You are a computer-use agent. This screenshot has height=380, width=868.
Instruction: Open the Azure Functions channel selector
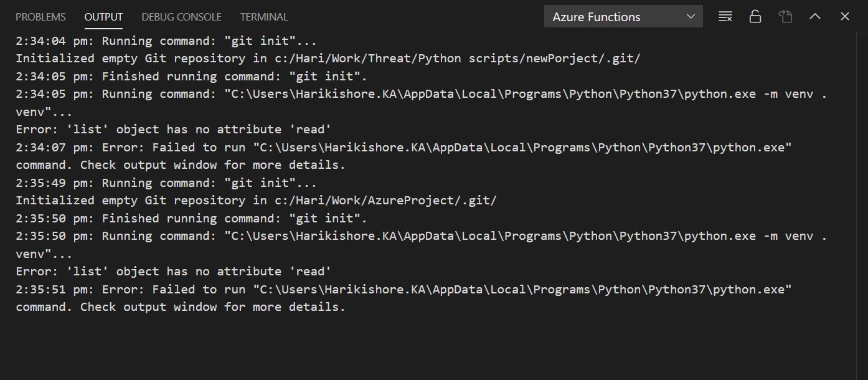tap(622, 16)
